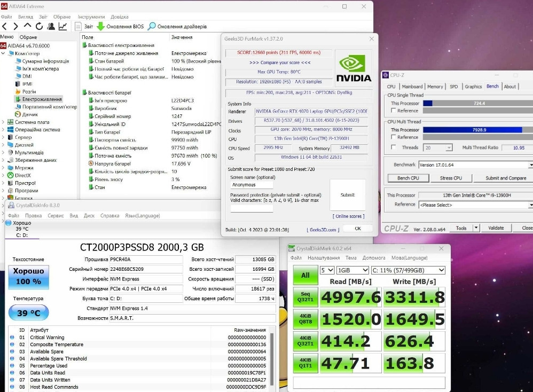Image resolution: width=533 pixels, height=392 pixels.
Task: Open the Online scores link in FurMark
Action: tap(349, 216)
